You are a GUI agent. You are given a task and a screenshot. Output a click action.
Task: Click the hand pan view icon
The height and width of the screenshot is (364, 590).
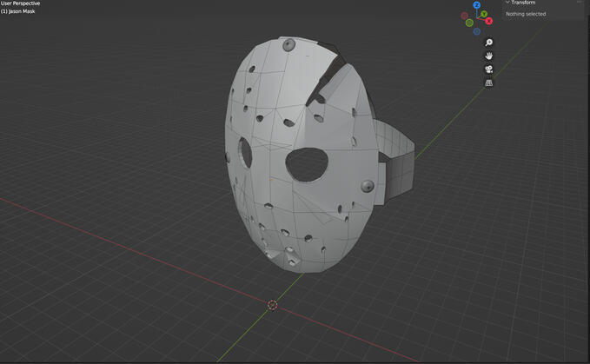489,56
